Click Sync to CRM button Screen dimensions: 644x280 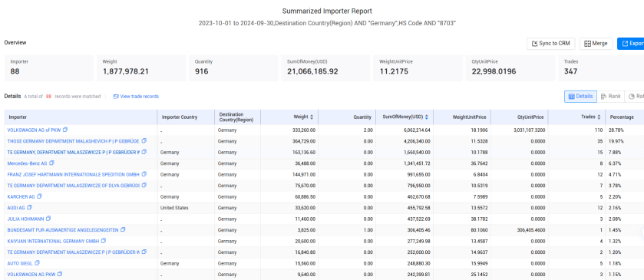pyautogui.click(x=551, y=44)
